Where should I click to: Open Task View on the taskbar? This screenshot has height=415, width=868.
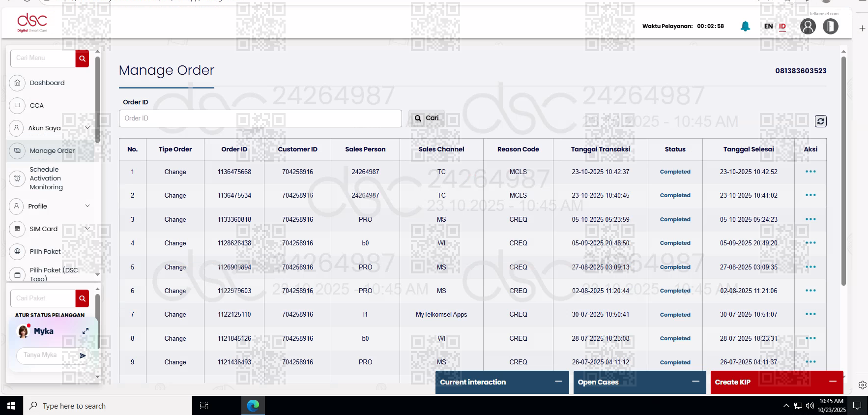coord(204,406)
